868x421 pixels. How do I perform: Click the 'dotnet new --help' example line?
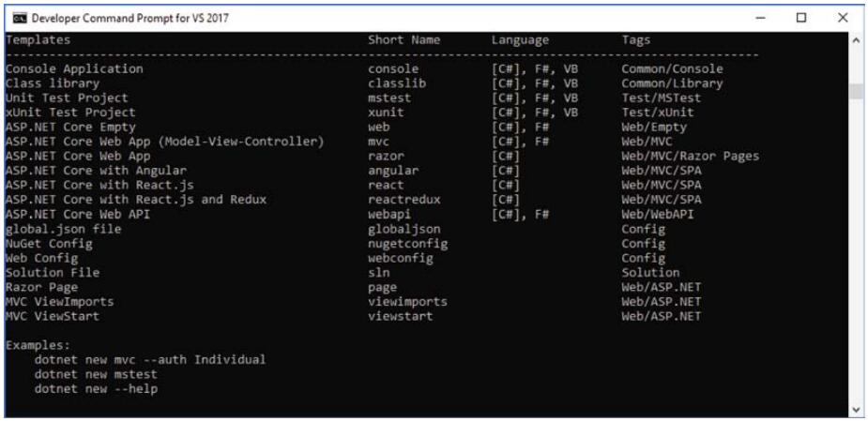click(x=95, y=387)
